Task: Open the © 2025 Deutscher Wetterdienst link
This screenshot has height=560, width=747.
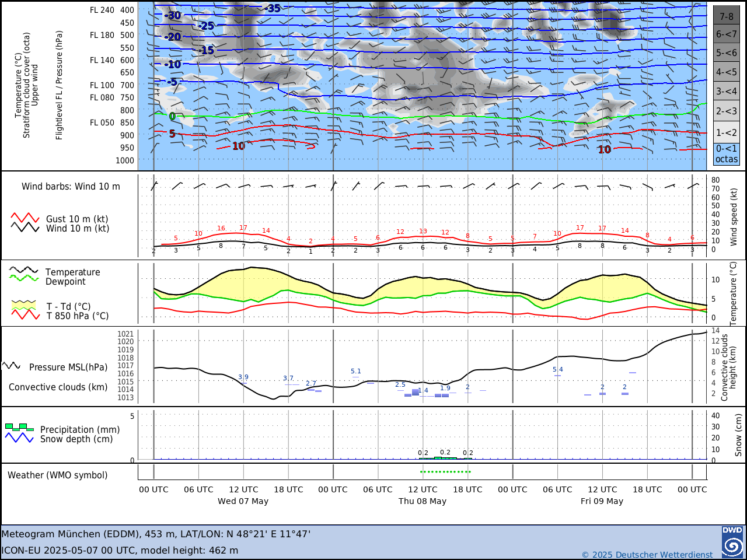Action: 647,555
